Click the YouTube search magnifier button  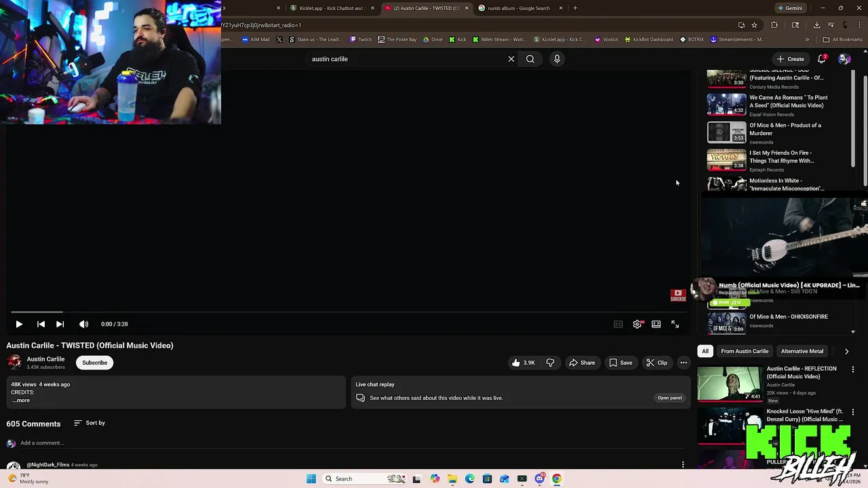[530, 59]
